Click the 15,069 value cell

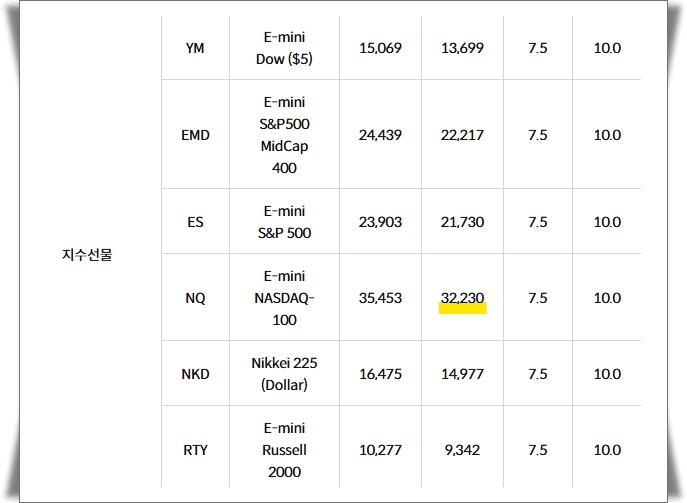[380, 48]
